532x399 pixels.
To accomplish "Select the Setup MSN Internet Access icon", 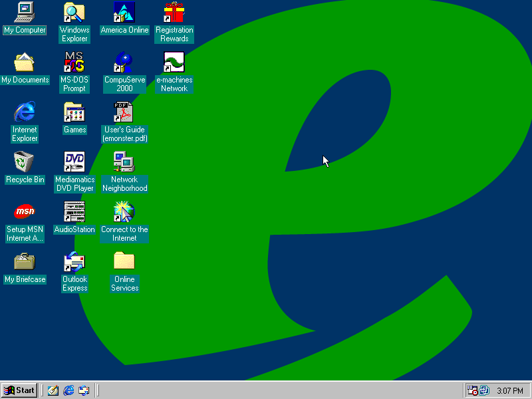I will [25, 211].
